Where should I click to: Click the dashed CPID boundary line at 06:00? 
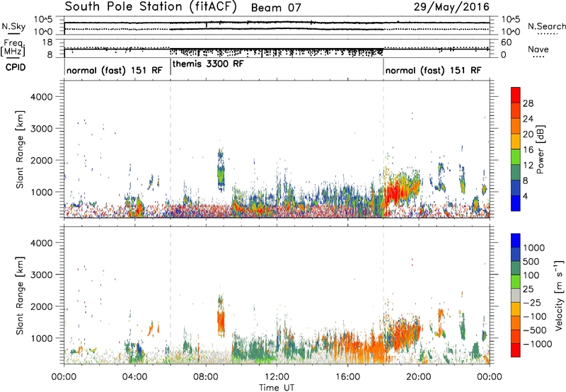pyautogui.click(x=171, y=148)
